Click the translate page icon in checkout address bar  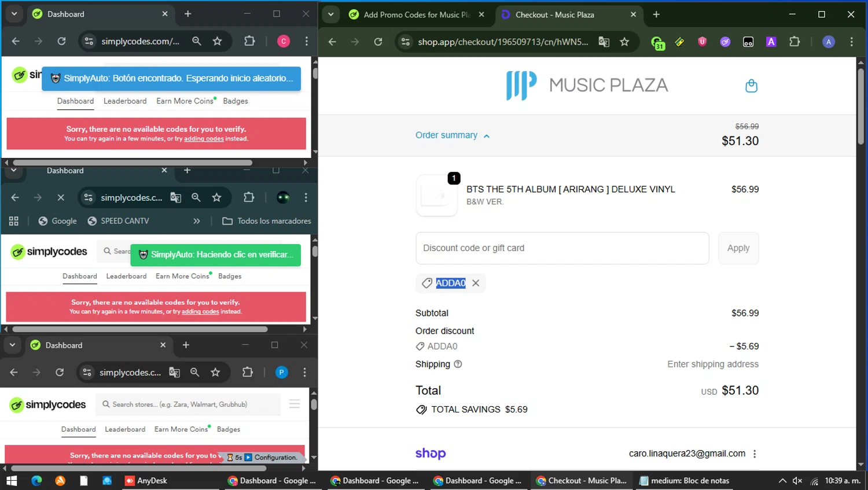pyautogui.click(x=604, y=42)
